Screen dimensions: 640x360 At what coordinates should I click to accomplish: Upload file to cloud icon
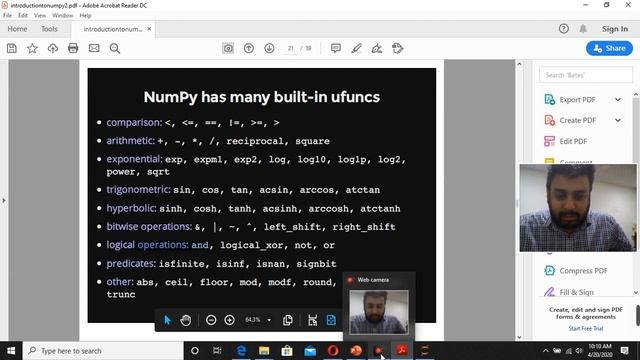(x=53, y=48)
